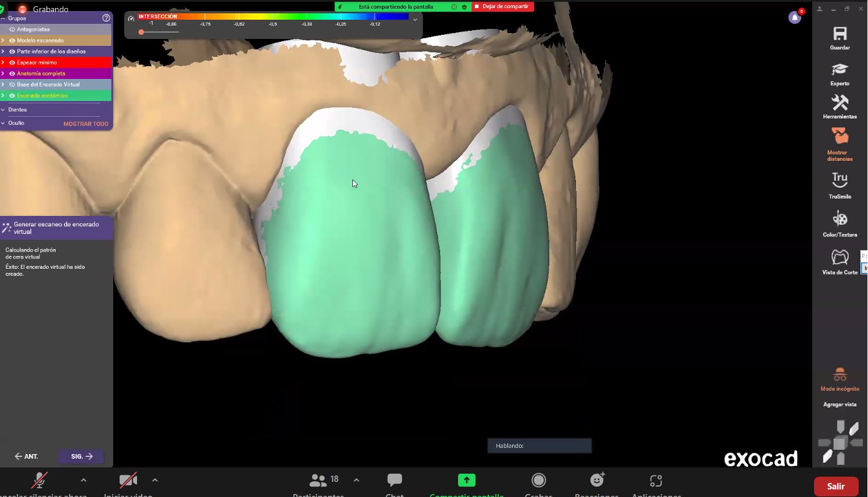
Task: Open video options arrow beside camera
Action: point(155,480)
